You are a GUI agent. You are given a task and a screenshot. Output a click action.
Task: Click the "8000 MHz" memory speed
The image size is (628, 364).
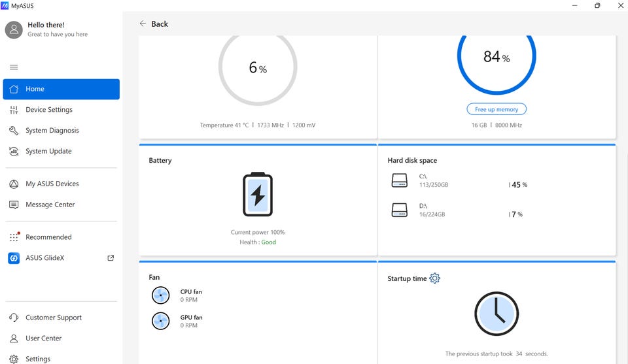[509, 125]
